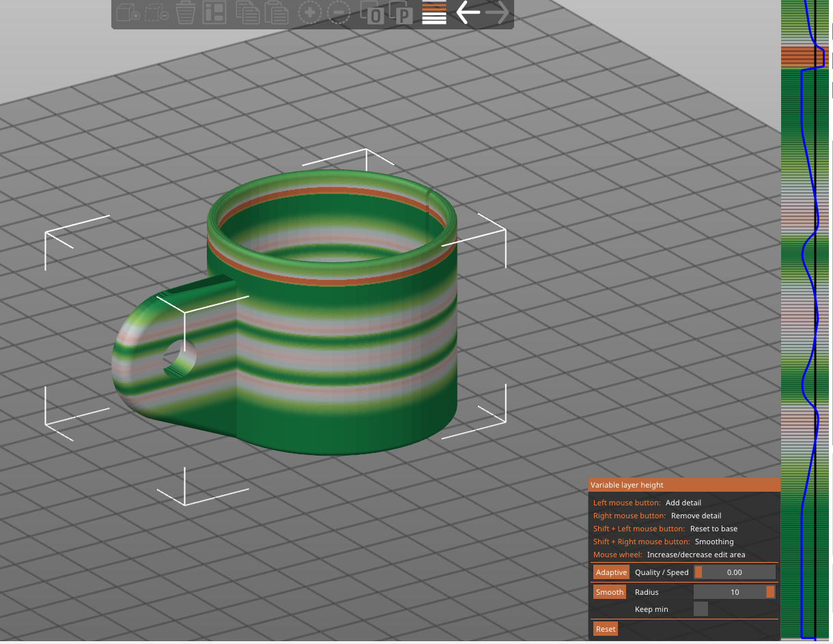Click the 'Remove detail' text

[696, 516]
